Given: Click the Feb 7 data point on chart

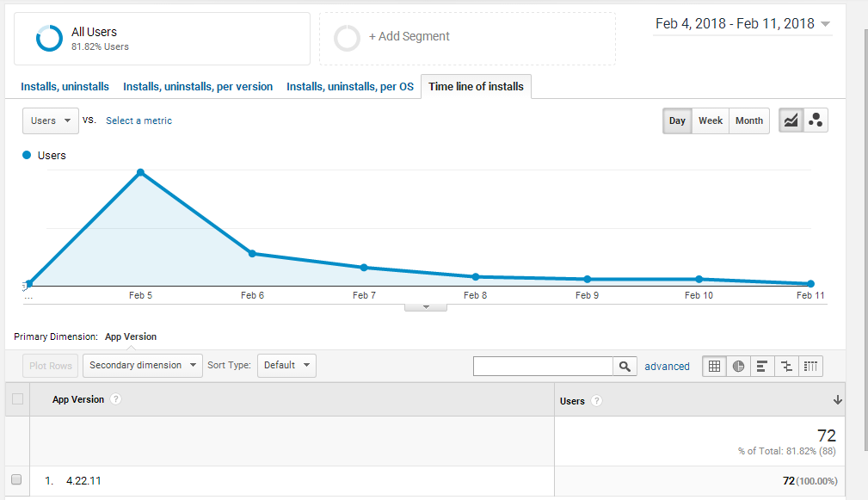Looking at the screenshot, I should pyautogui.click(x=364, y=268).
